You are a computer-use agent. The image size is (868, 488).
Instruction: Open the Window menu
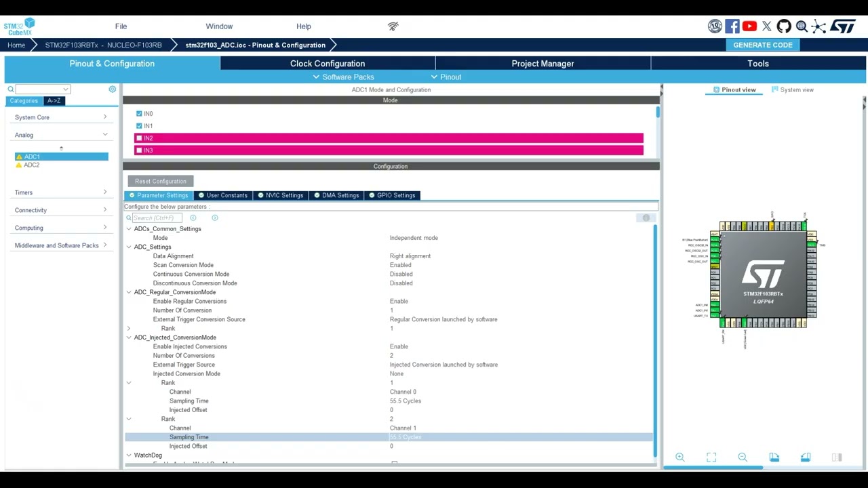tap(219, 26)
